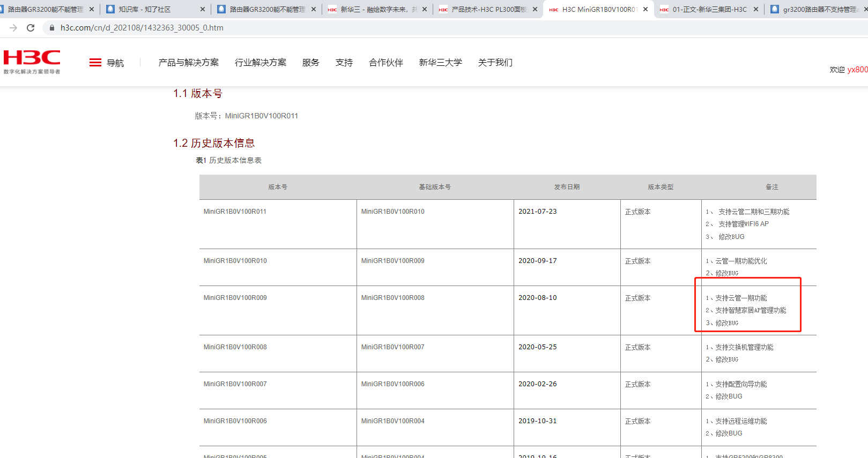Image resolution: width=868 pixels, height=458 pixels.
Task: Click MiniGR1B0V100R009 in the 版本号 column
Action: pos(235,298)
